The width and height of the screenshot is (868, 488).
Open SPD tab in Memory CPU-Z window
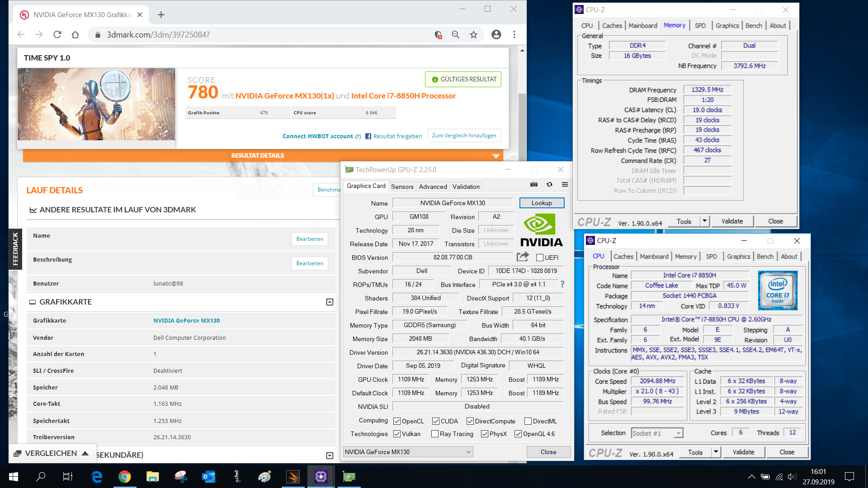coord(700,26)
